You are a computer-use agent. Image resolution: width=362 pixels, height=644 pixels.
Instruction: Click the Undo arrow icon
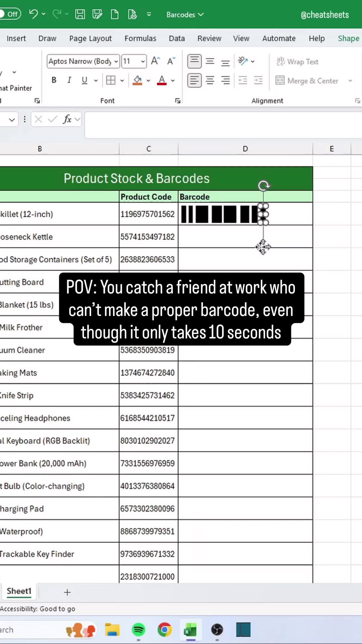tap(34, 14)
